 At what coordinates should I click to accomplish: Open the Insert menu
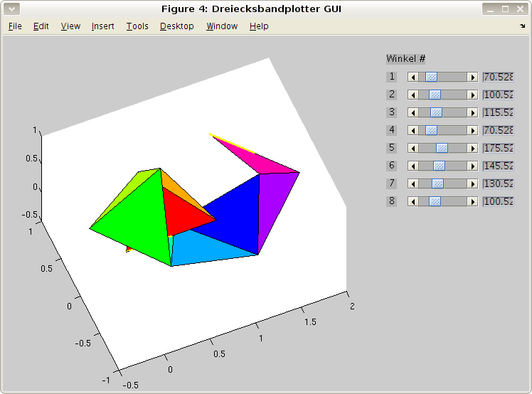pyautogui.click(x=102, y=26)
